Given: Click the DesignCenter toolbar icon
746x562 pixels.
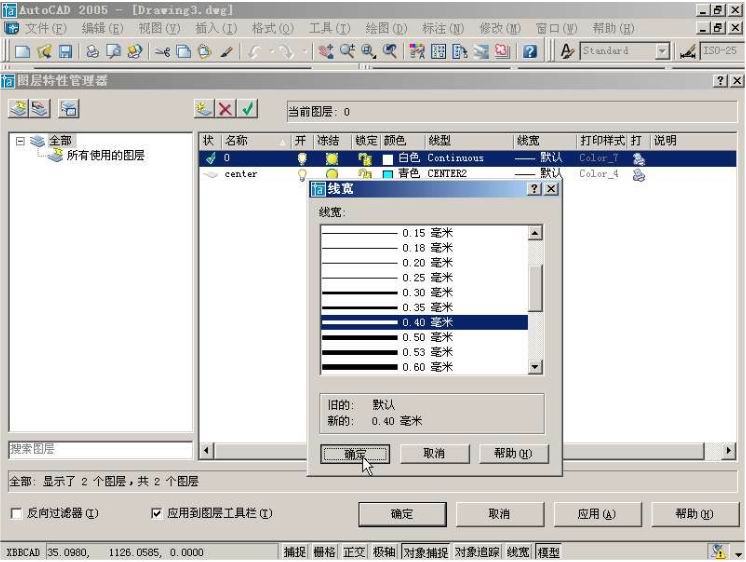Looking at the screenshot, I should [x=438, y=51].
